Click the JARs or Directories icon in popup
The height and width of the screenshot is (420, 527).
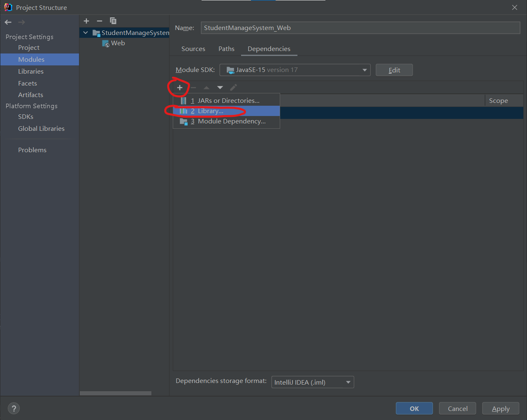183,101
